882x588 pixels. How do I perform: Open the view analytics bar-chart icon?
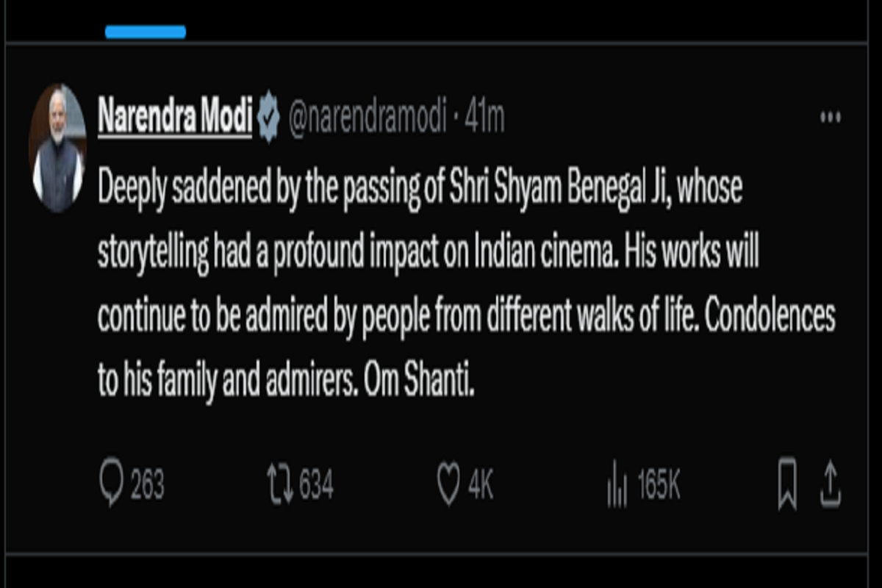point(617,487)
